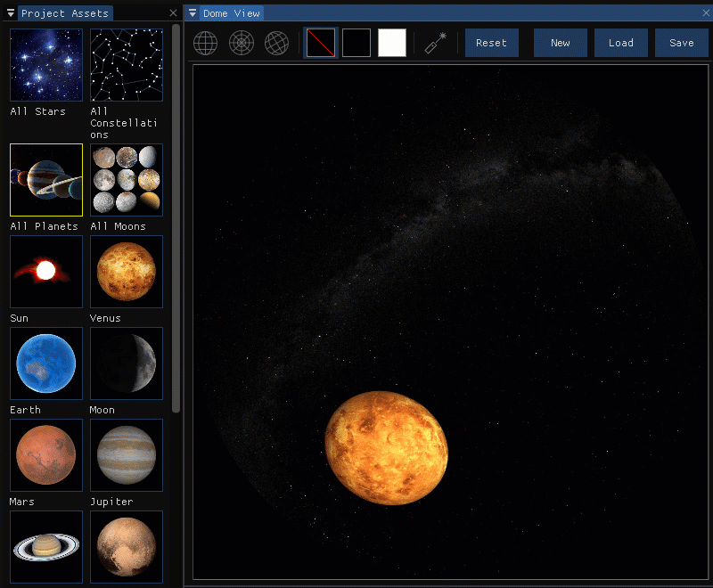Switch to the Dome View tab

pyautogui.click(x=232, y=13)
